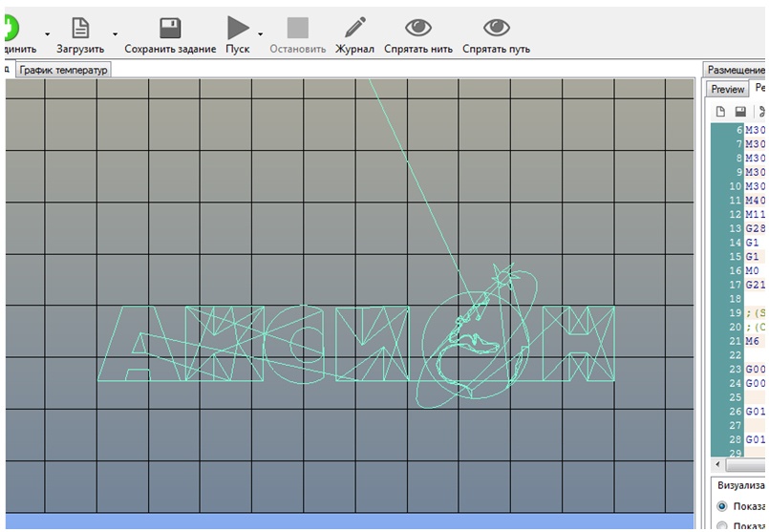Click the Спрятать нить label
The height and width of the screenshot is (532, 769).
(418, 49)
